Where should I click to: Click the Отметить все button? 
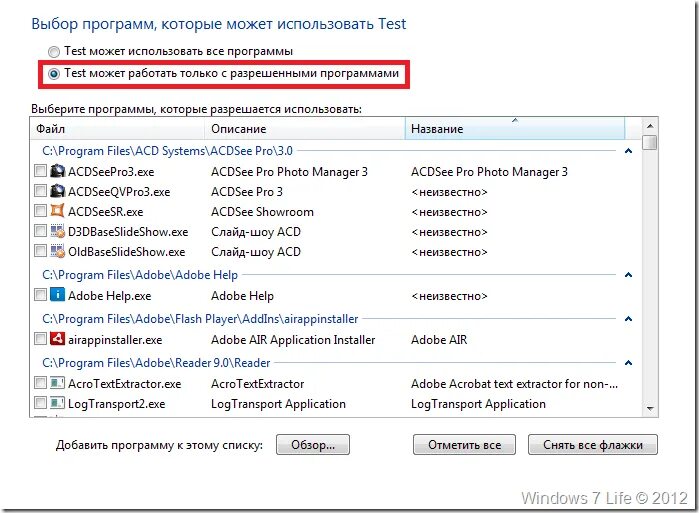pos(464,445)
